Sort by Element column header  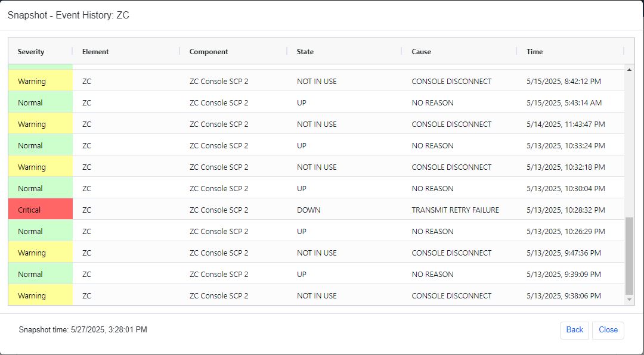95,52
